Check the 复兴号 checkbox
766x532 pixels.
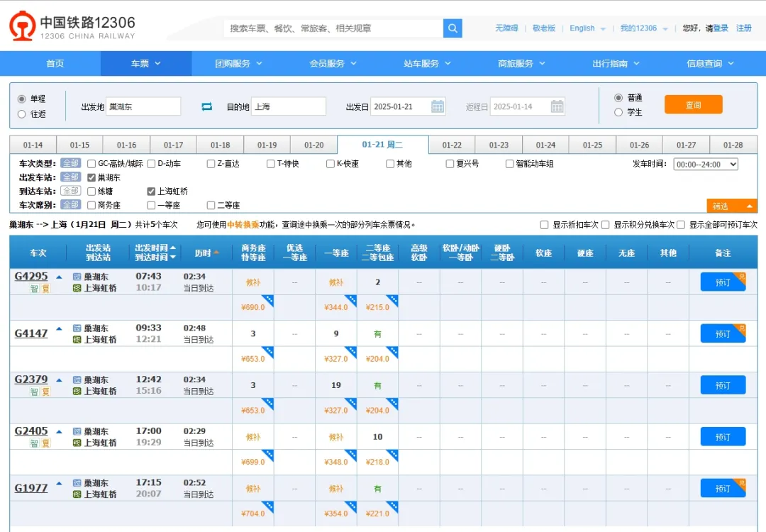[450, 164]
